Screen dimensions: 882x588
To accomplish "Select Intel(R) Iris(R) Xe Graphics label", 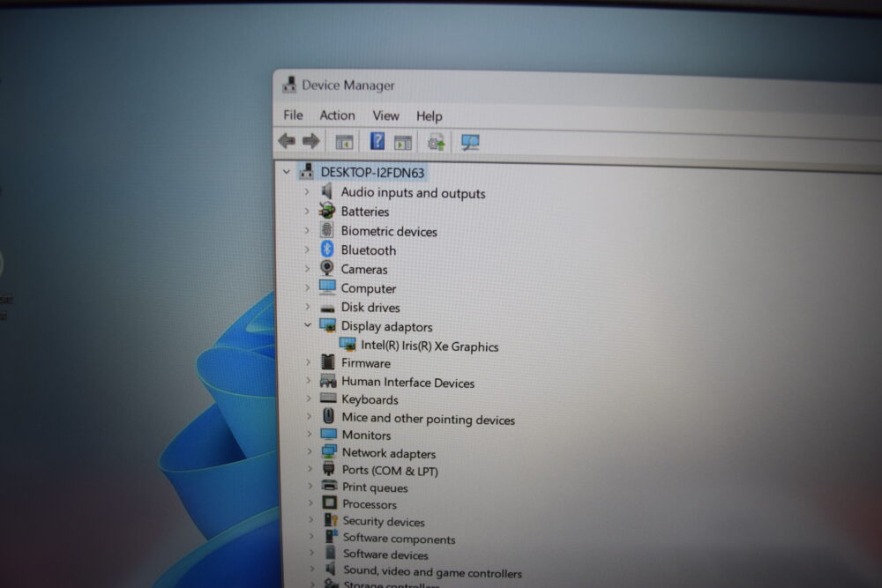I will pos(430,346).
